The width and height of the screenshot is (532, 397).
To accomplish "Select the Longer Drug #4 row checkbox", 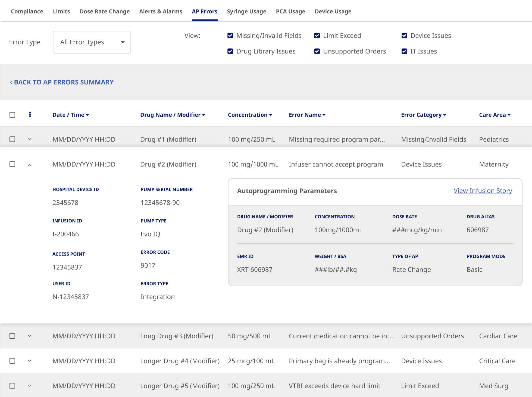I will (12, 361).
